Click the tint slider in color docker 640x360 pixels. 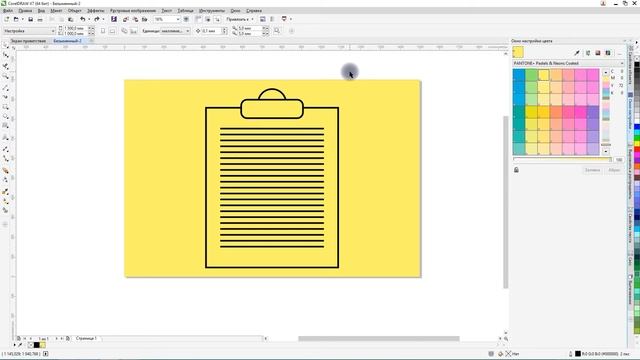(562, 160)
